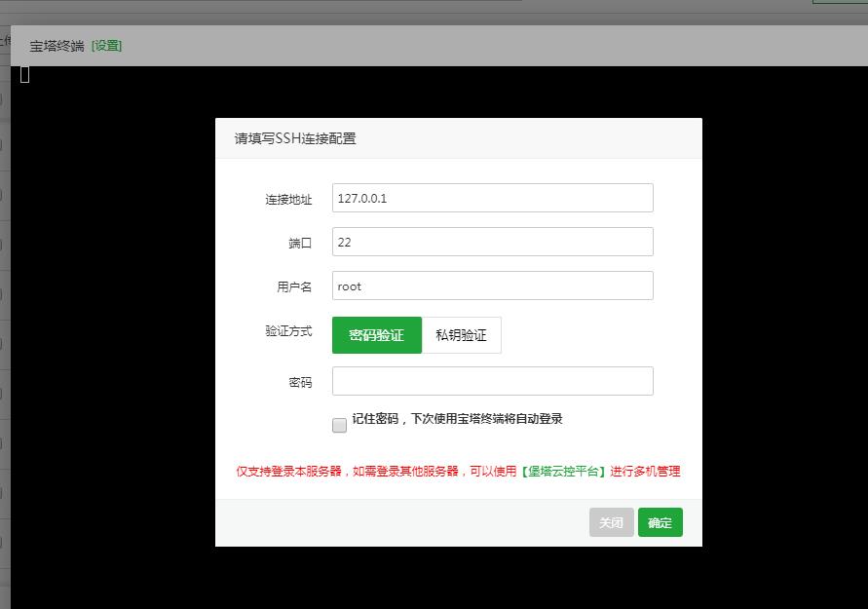Click the 验证方式 label

(288, 331)
